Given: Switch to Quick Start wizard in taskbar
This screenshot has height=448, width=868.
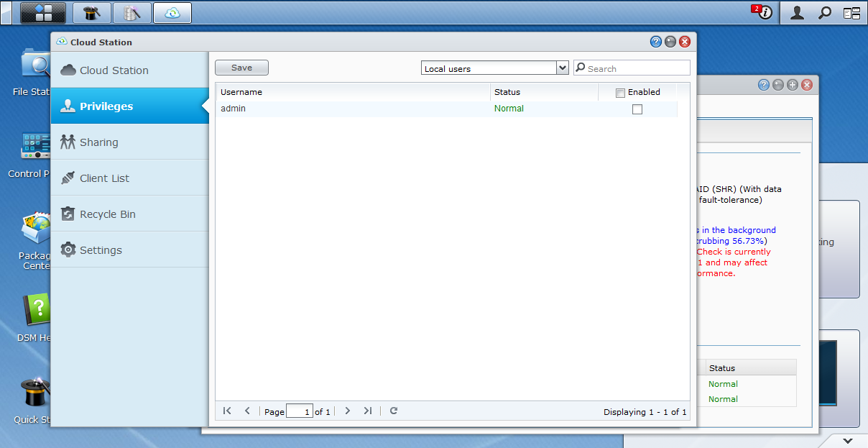Looking at the screenshot, I should [x=92, y=12].
